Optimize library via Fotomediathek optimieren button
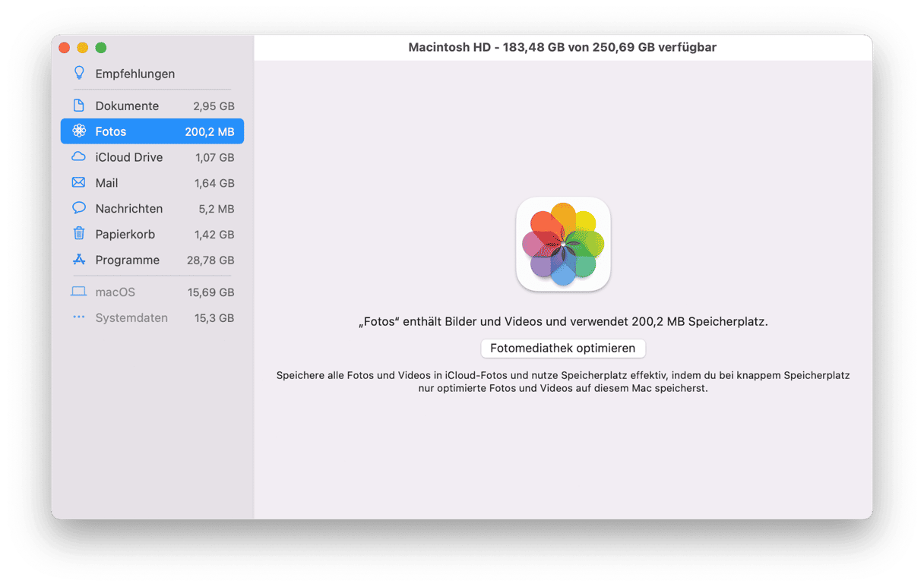The height and width of the screenshot is (587, 924). pos(563,348)
